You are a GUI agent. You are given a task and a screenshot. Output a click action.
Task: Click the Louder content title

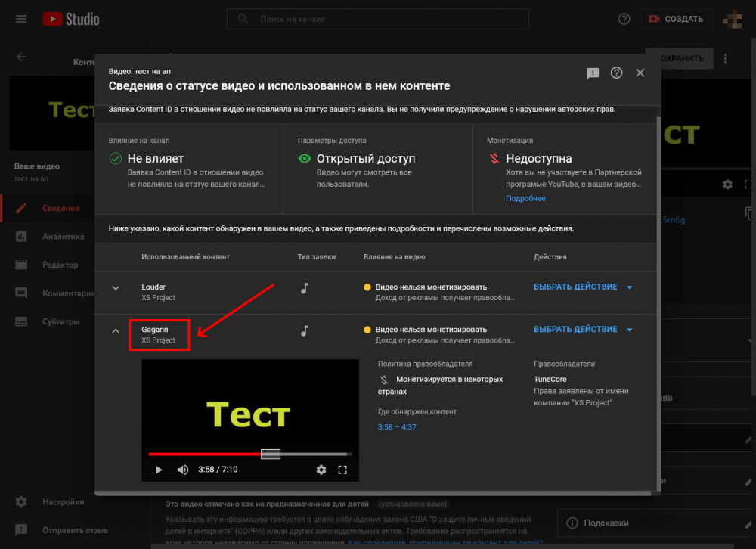coord(153,287)
